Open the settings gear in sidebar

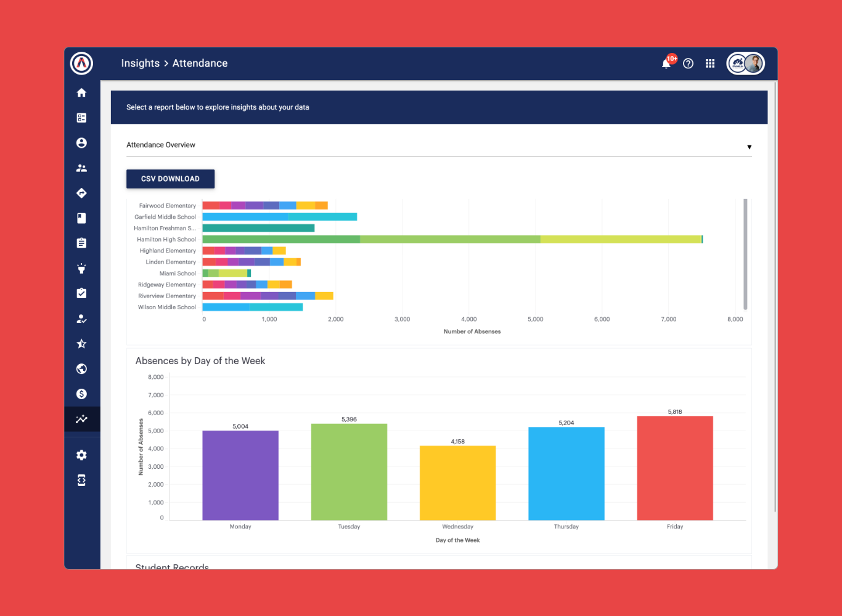click(81, 455)
